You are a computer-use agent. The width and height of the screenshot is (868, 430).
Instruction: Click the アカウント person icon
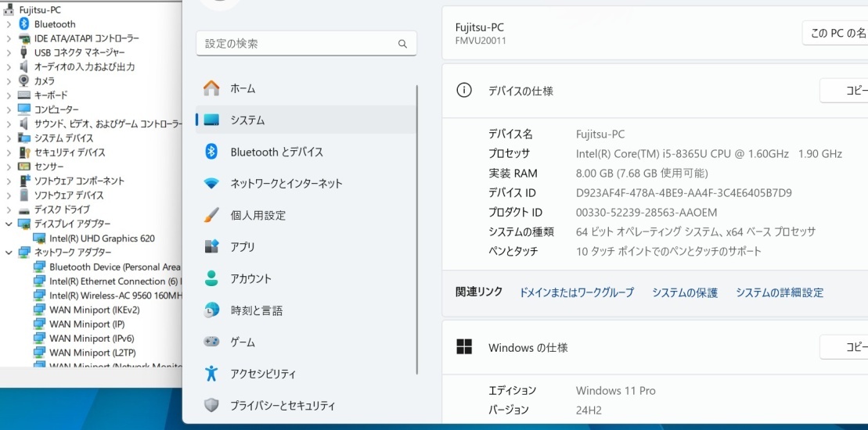pyautogui.click(x=211, y=278)
